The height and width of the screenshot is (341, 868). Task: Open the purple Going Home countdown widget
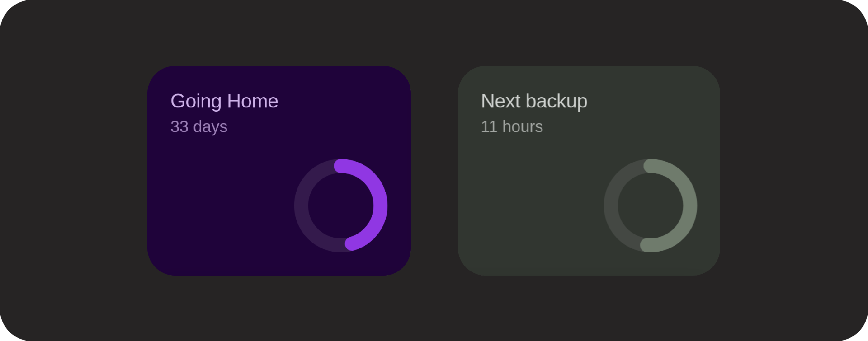(279, 171)
